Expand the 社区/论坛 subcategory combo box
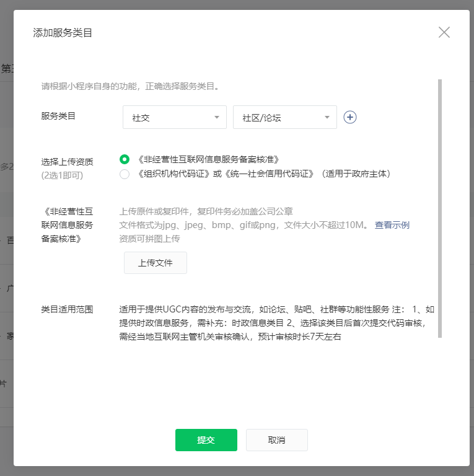Screen dimensions: 474x476 tap(284, 117)
